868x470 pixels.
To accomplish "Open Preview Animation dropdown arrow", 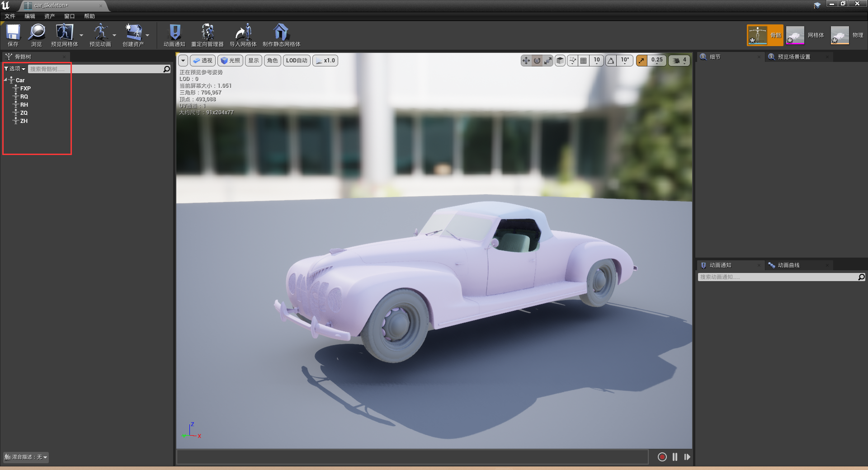I will click(x=114, y=35).
